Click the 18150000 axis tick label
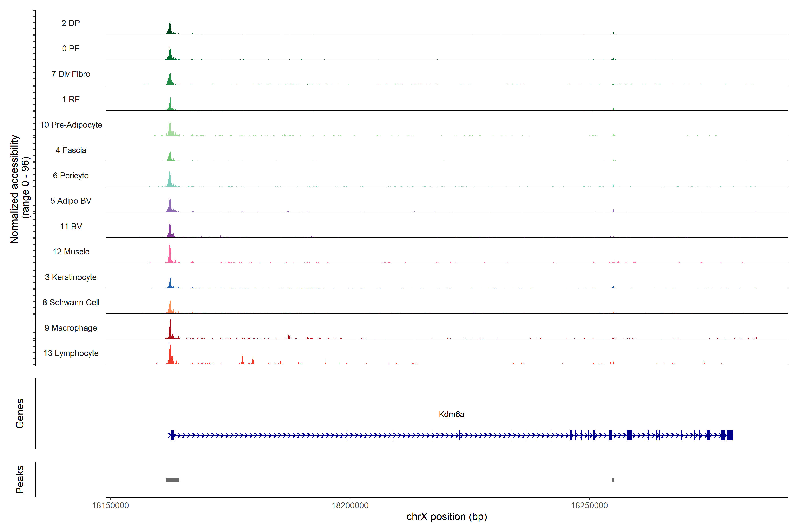Image resolution: width=798 pixels, height=532 pixels. 111,506
